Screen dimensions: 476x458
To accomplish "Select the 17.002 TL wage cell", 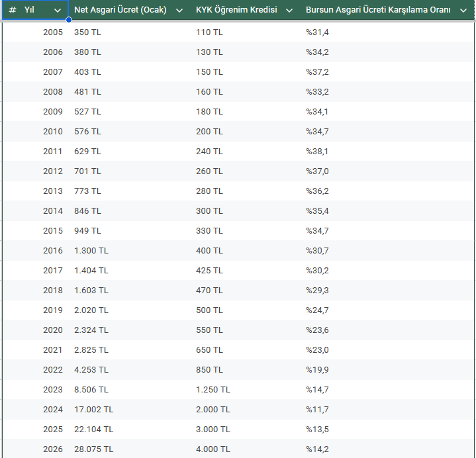I will pos(93,410).
